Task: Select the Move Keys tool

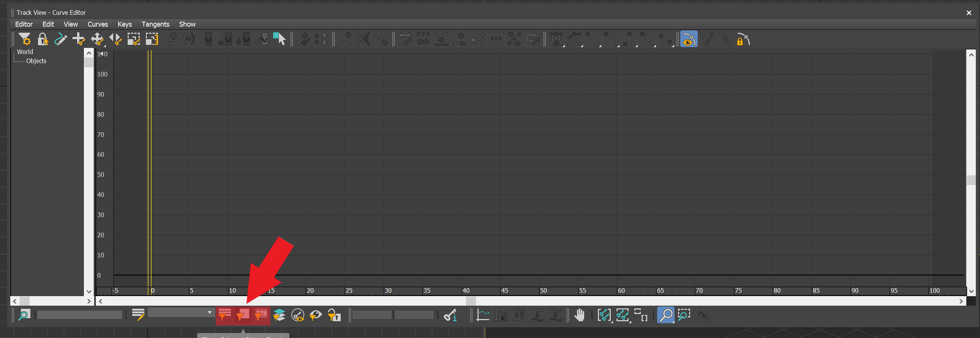Action: pyautogui.click(x=97, y=39)
